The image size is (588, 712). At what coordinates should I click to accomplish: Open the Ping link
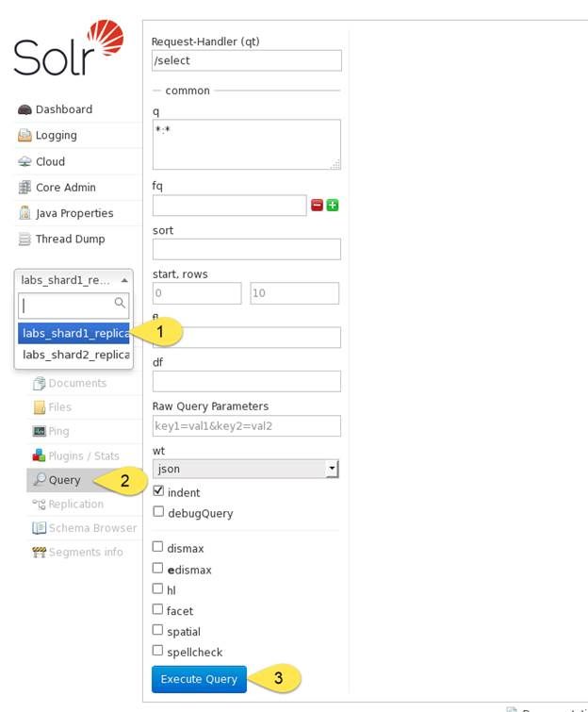pos(59,431)
